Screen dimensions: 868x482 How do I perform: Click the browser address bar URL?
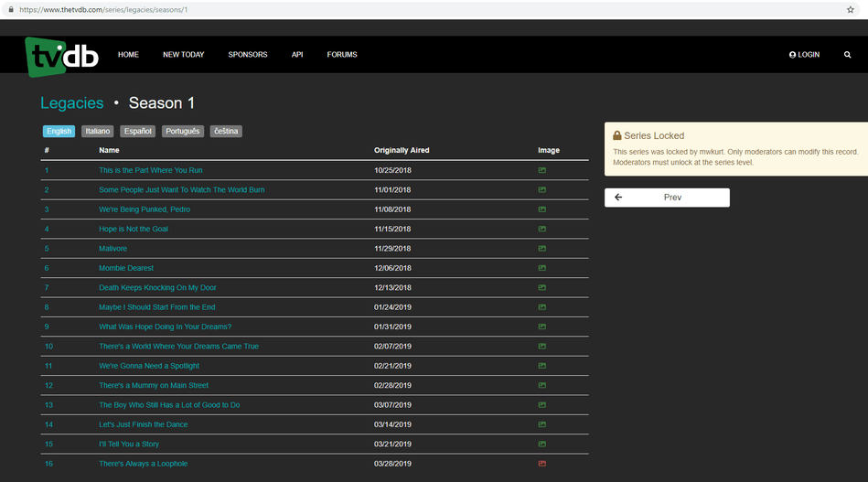point(103,9)
